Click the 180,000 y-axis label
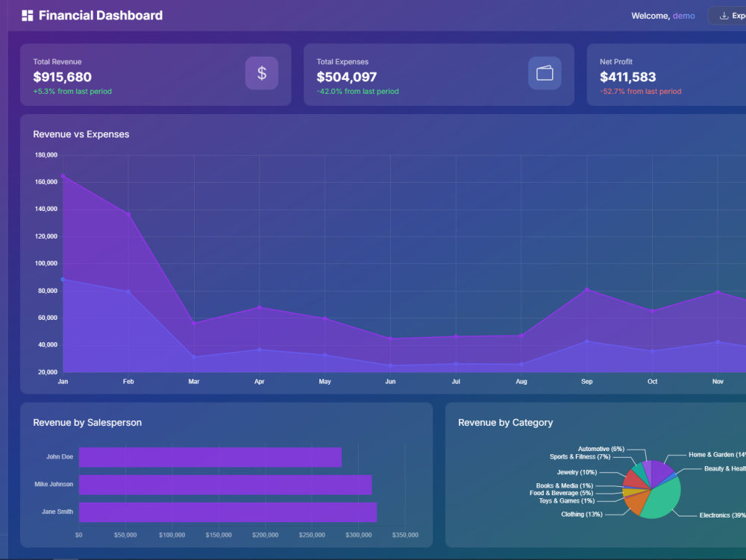The width and height of the screenshot is (746, 560). pos(46,155)
